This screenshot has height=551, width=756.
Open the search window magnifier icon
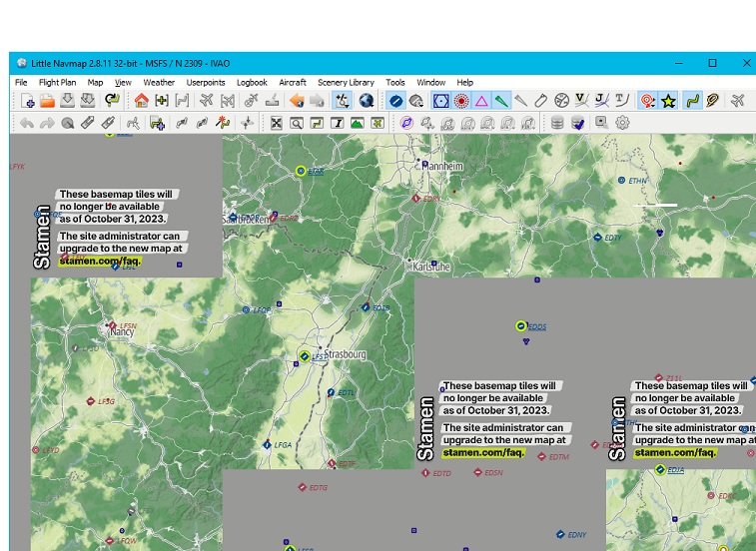tap(297, 123)
